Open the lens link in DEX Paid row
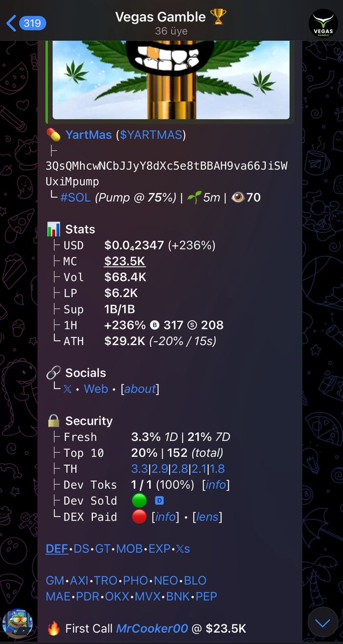Image resolution: width=343 pixels, height=644 pixels. (x=207, y=517)
